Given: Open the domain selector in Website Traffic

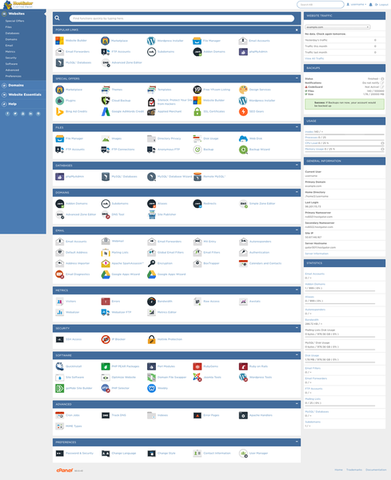Looking at the screenshot, I should tap(338, 27).
